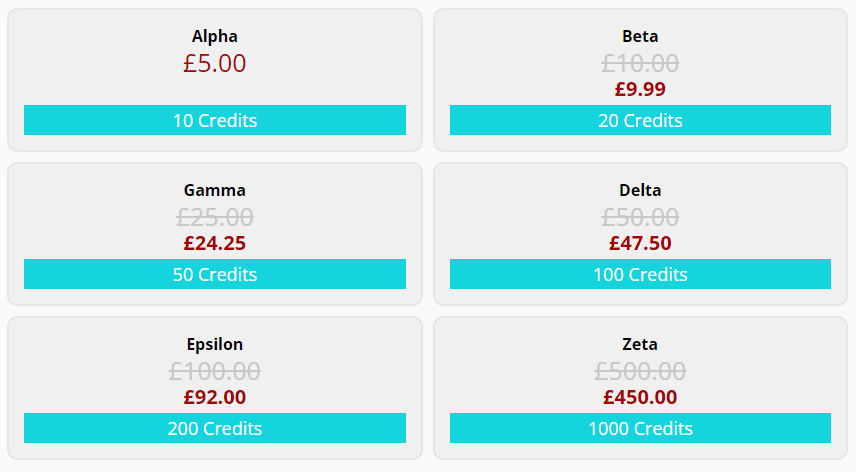The image size is (856, 472).
Task: Click the Beta package heading
Action: click(x=640, y=36)
